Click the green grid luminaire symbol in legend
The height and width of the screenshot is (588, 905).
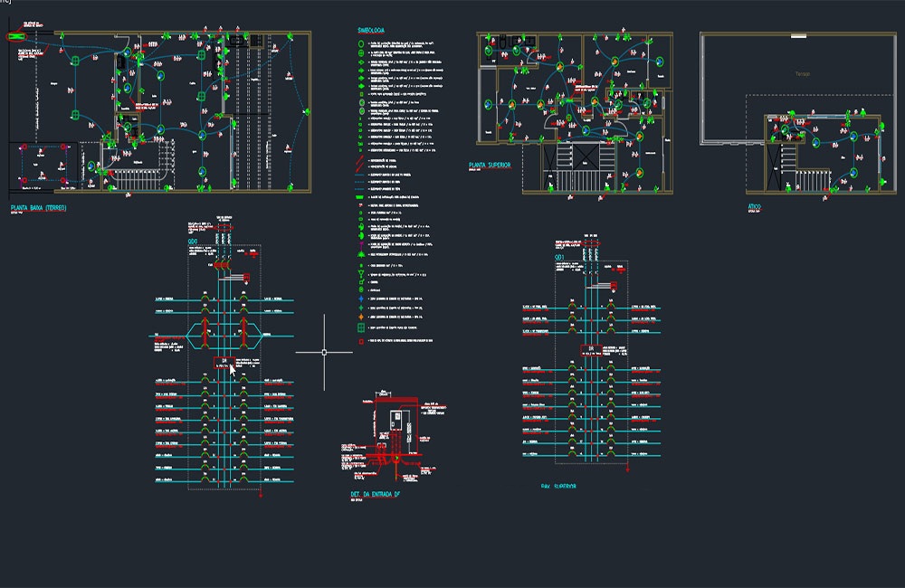361,327
